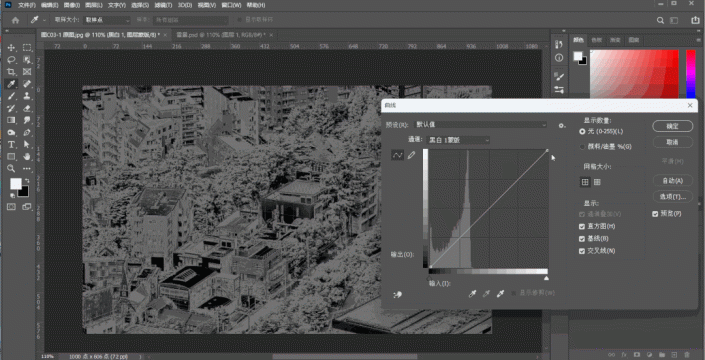The width and height of the screenshot is (705, 360).
Task: Open the Preset (R) dropdown in Curves
Action: tap(480, 124)
